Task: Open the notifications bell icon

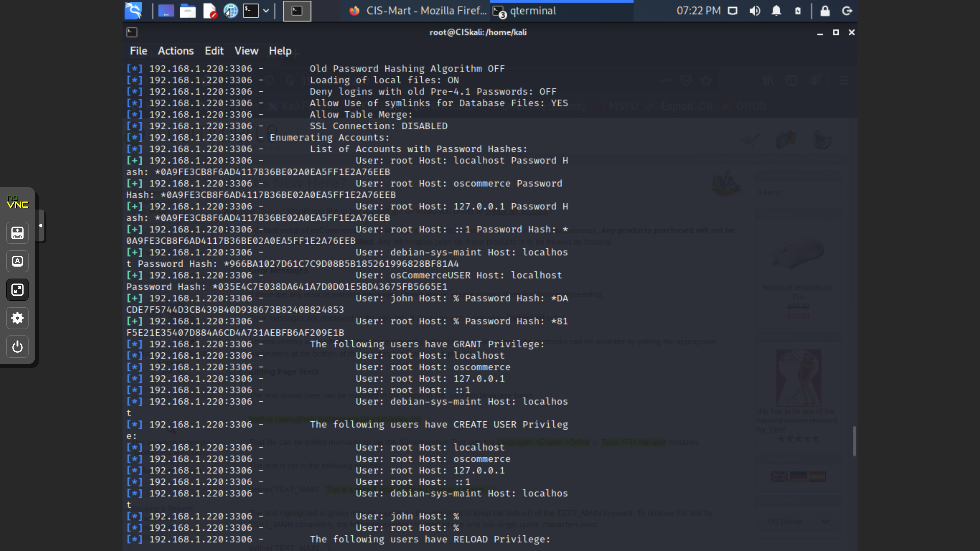Action: 776,11
